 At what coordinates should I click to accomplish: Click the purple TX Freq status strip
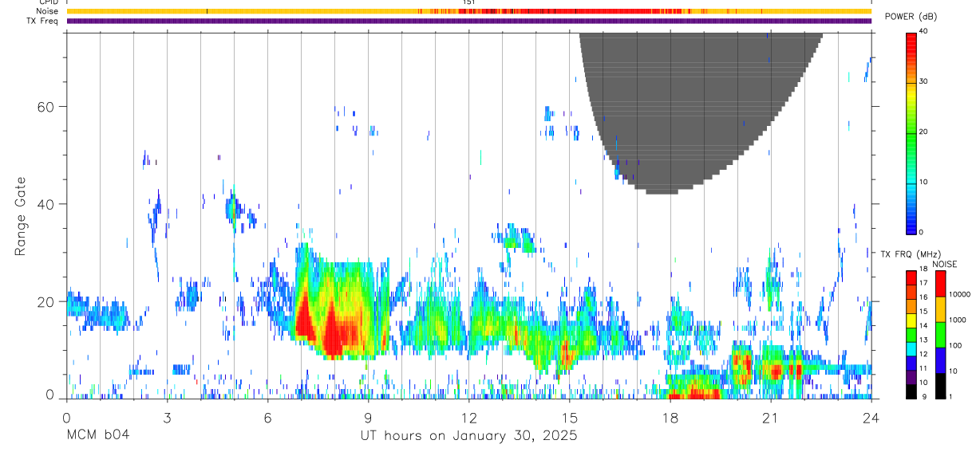pos(468,21)
